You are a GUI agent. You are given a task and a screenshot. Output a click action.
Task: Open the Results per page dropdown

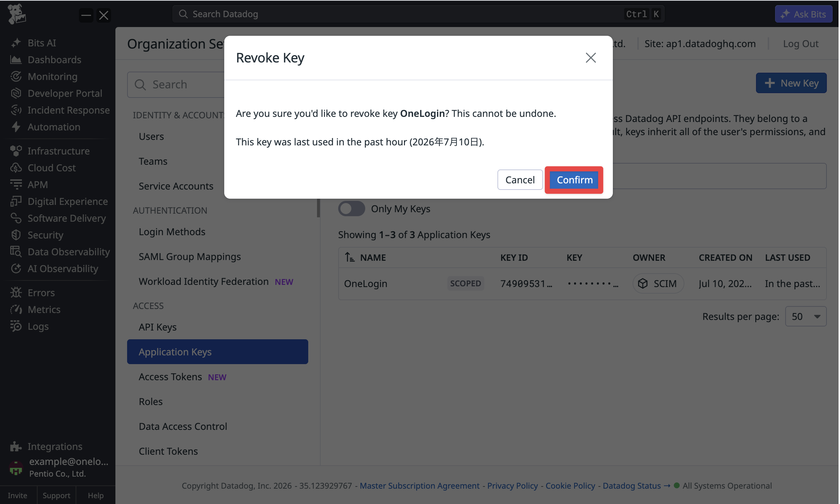[x=806, y=316]
